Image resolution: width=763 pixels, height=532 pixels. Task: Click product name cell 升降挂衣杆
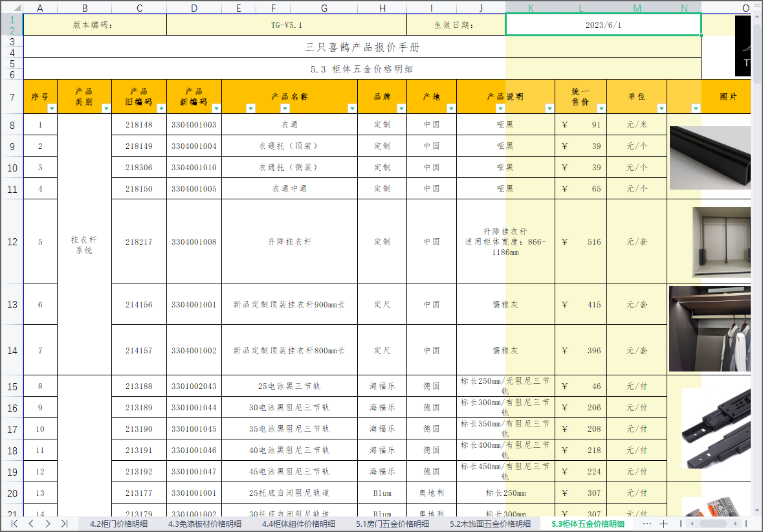[x=289, y=241]
